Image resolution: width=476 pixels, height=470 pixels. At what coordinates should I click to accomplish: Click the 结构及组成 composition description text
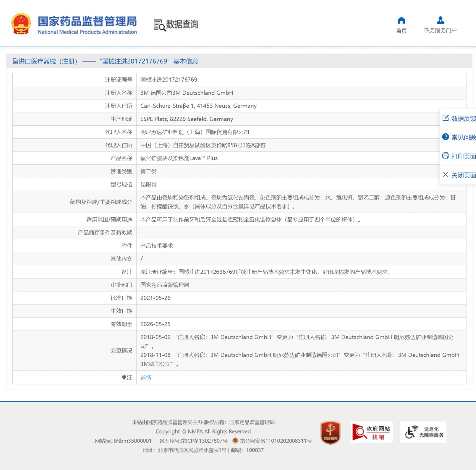point(298,202)
